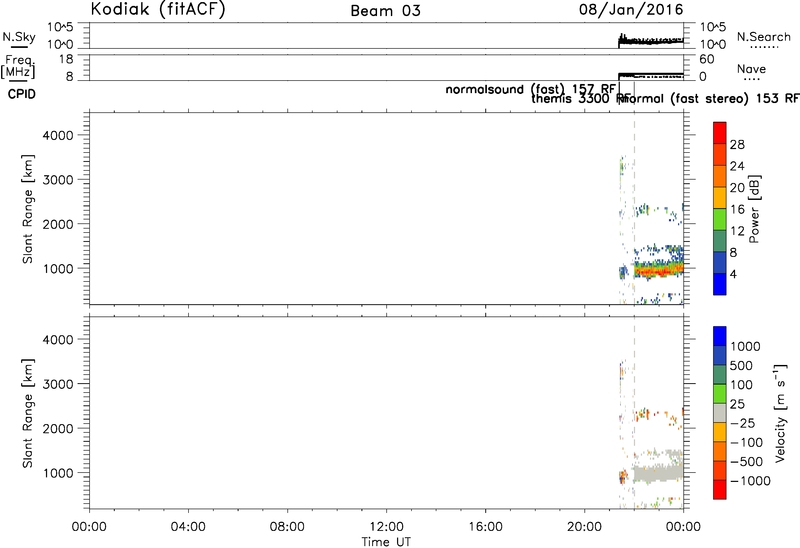The height and width of the screenshot is (548, 800).
Task: Click the frequency trace in Freq panel
Action: (x=651, y=75)
